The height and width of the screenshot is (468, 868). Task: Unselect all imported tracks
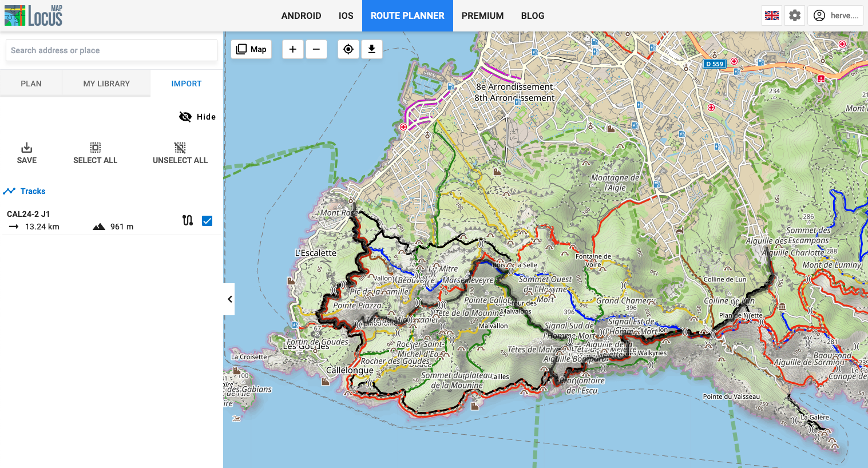pos(180,153)
